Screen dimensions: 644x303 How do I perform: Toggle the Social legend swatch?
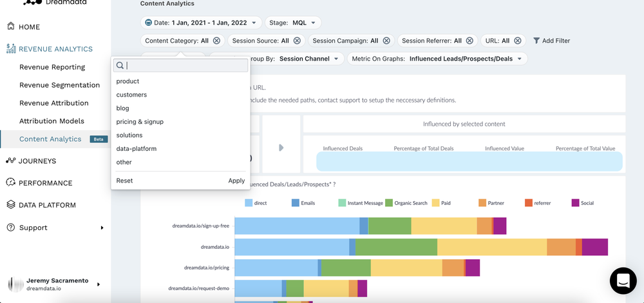click(x=575, y=202)
